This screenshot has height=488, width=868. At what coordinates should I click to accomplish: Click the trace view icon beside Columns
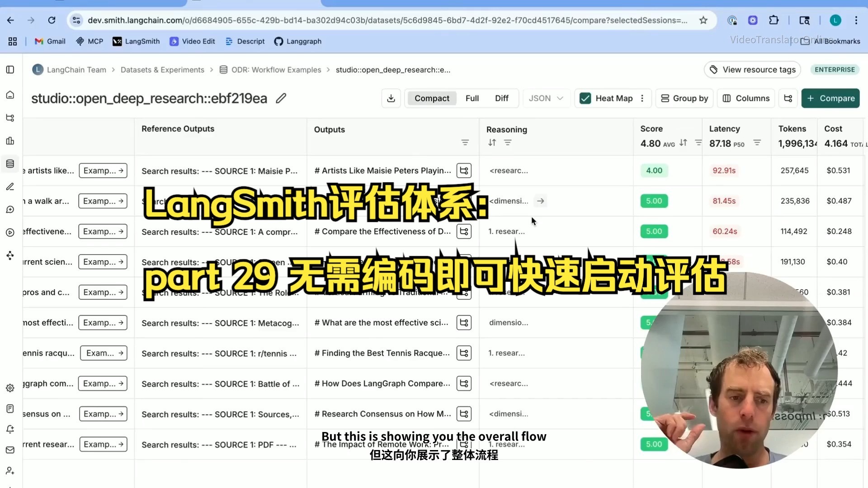[788, 98]
